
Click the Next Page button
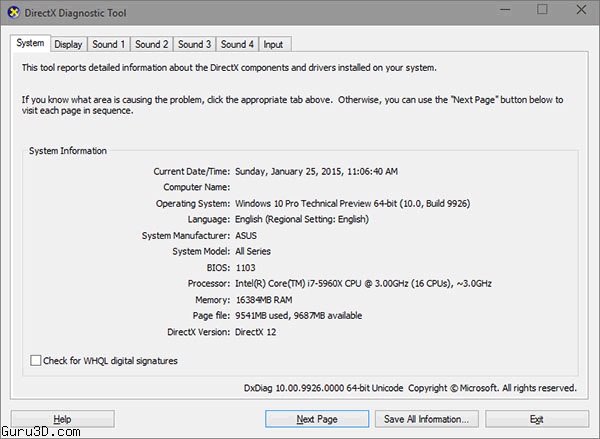317,419
